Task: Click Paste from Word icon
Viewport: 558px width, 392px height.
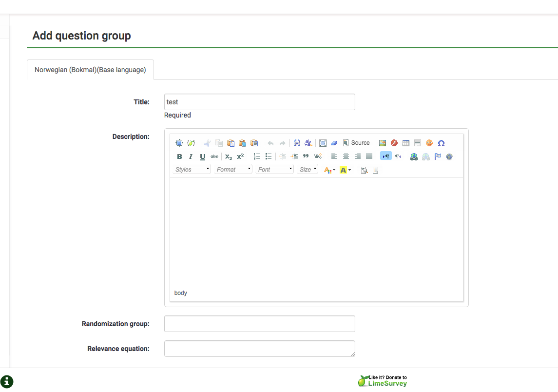Action: coord(254,143)
